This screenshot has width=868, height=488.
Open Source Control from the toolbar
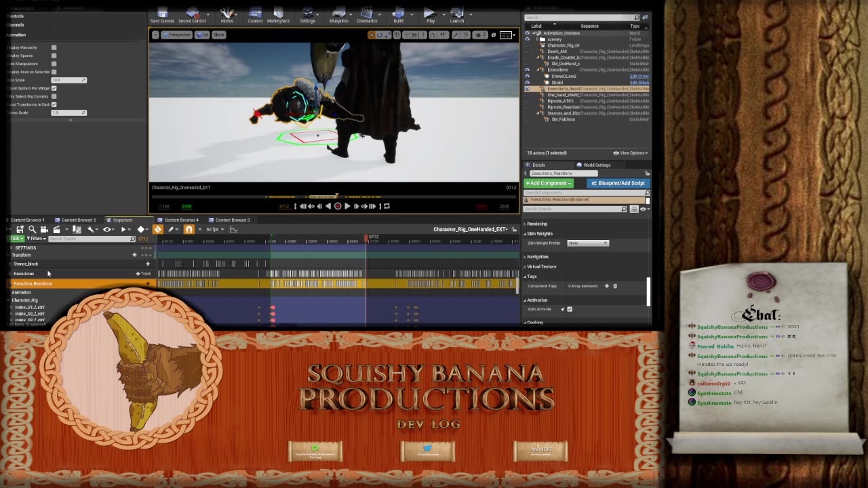pos(192,15)
